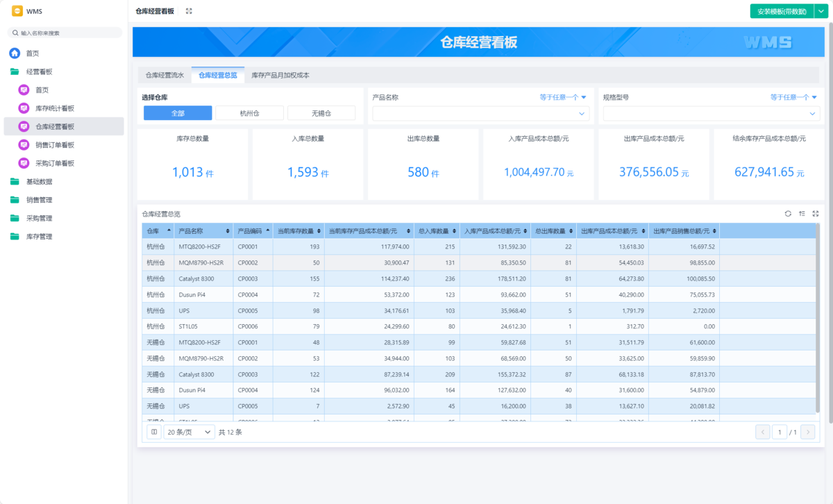Select the 全部 warehouse option
833x504 pixels.
coord(178,113)
